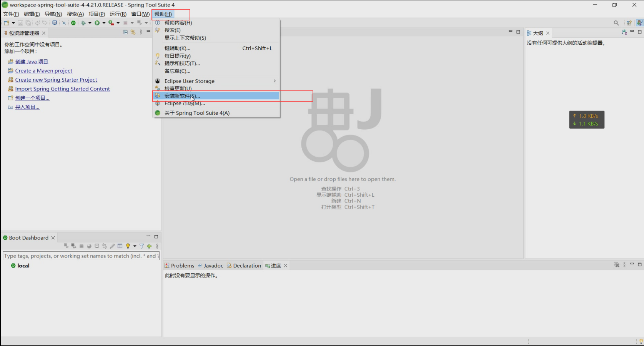Toggle alphabetical sort in 大纲 outline view
644x346 pixels.
click(624, 32)
